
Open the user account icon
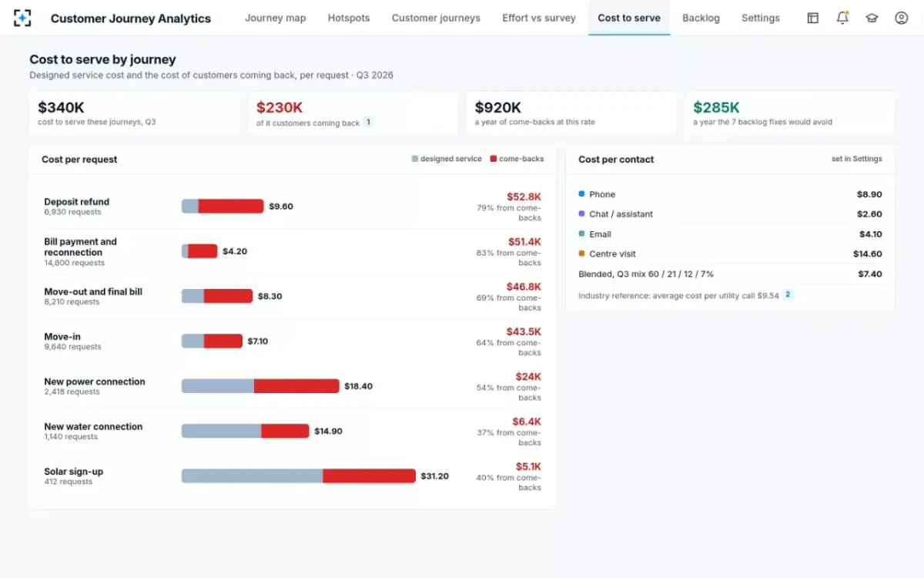902,18
